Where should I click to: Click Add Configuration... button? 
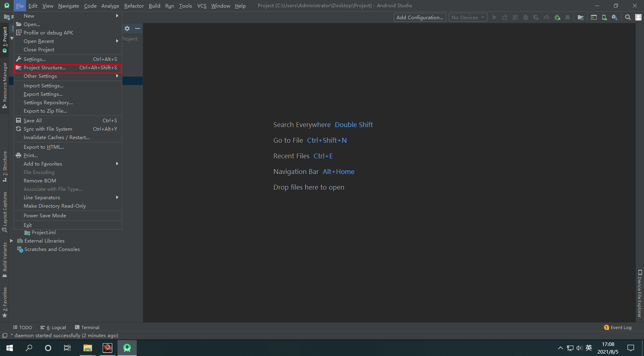point(420,17)
